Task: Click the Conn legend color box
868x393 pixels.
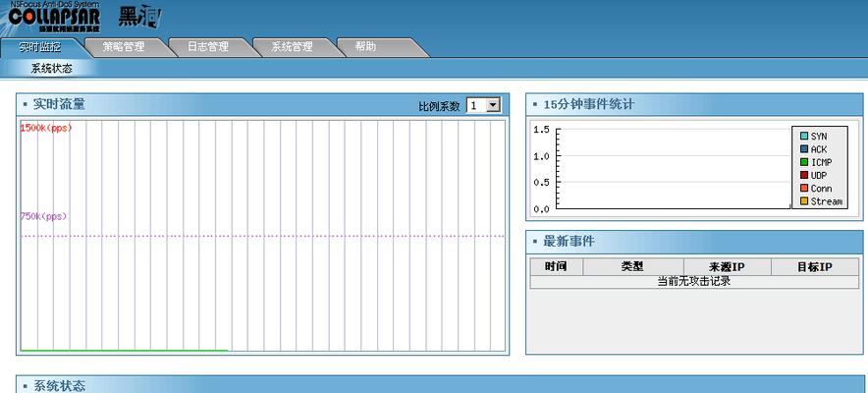Action: click(x=804, y=189)
